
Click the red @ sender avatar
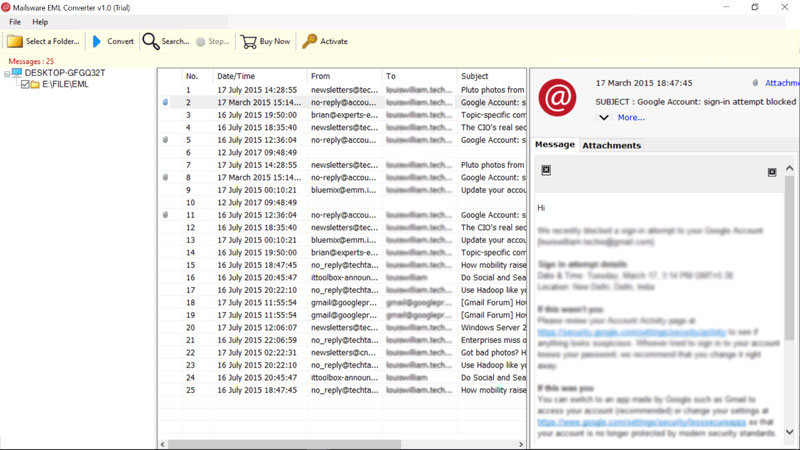557,97
